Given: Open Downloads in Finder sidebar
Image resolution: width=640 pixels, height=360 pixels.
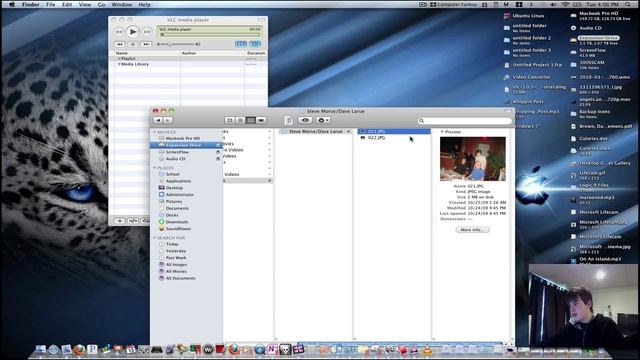Looking at the screenshot, I should point(177,222).
